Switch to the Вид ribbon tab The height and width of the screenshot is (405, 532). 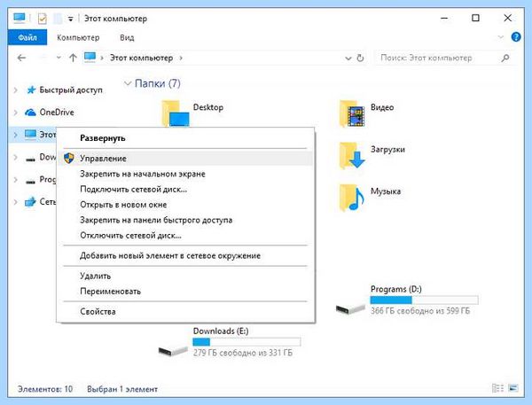pyautogui.click(x=127, y=37)
